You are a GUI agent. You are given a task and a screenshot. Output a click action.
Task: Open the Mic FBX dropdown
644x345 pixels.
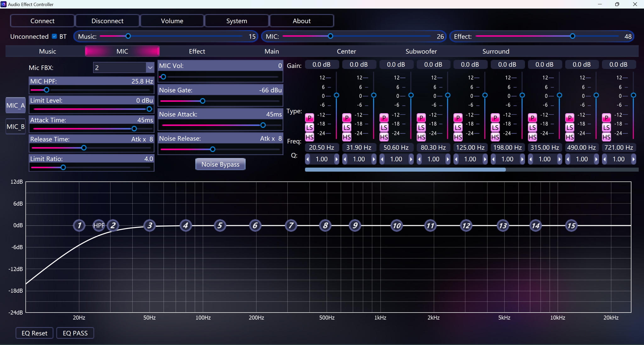[150, 68]
